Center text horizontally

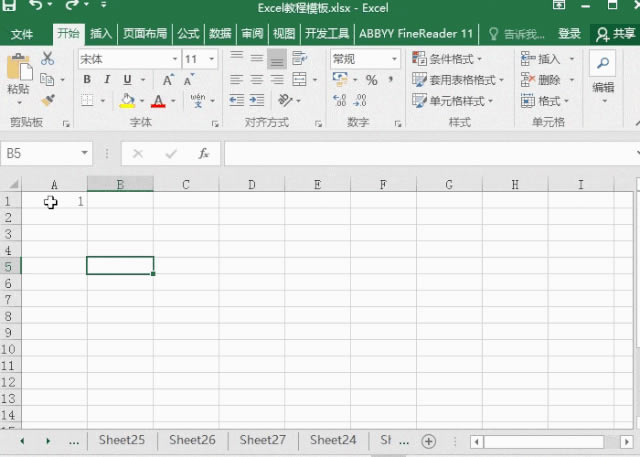257,80
